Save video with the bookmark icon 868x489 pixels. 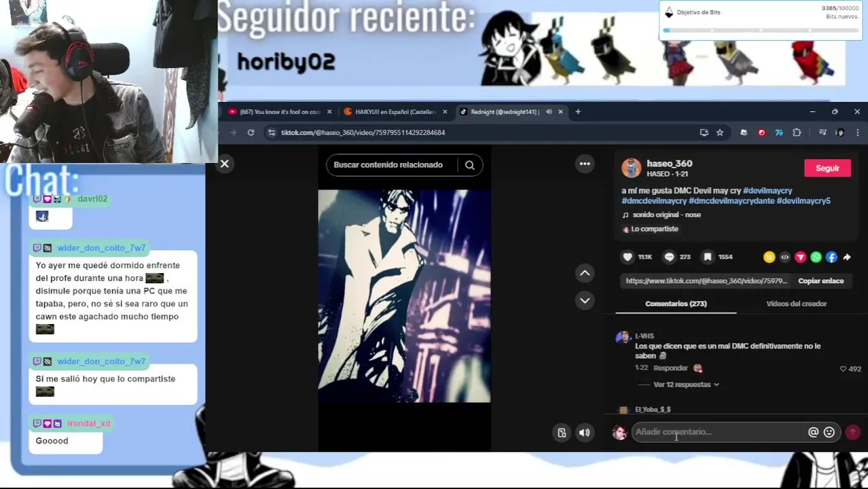pos(708,257)
